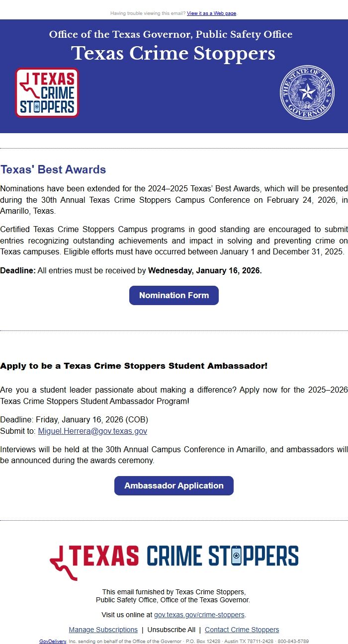The width and height of the screenshot is (348, 644).
Task: Open the 'View it as a Web page' link
Action: tap(211, 13)
